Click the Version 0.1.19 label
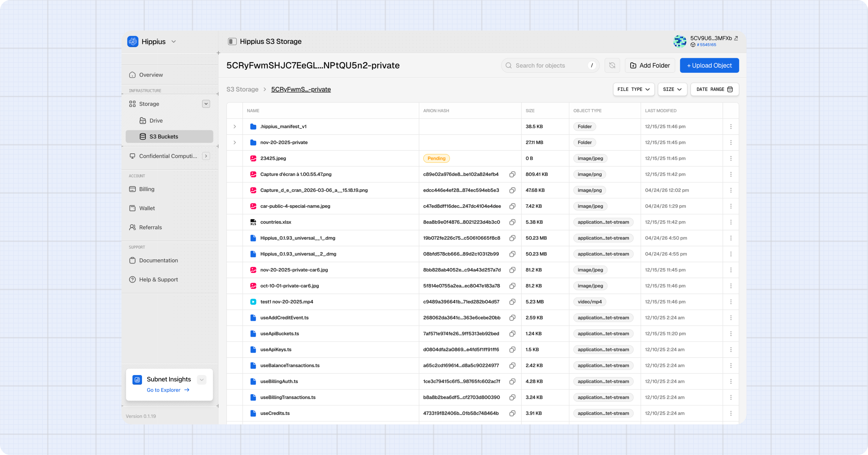This screenshot has width=868, height=455. tap(141, 416)
